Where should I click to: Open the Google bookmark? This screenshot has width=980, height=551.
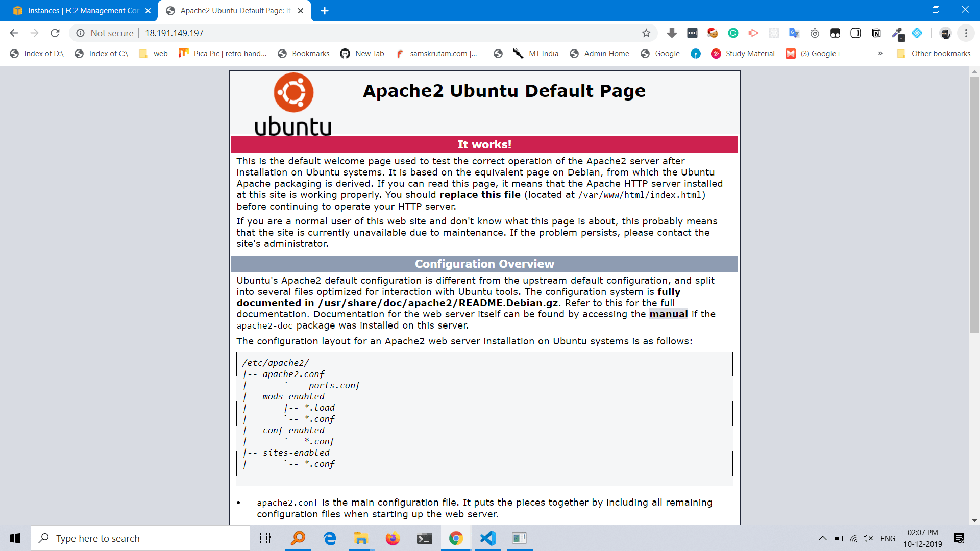pos(660,54)
